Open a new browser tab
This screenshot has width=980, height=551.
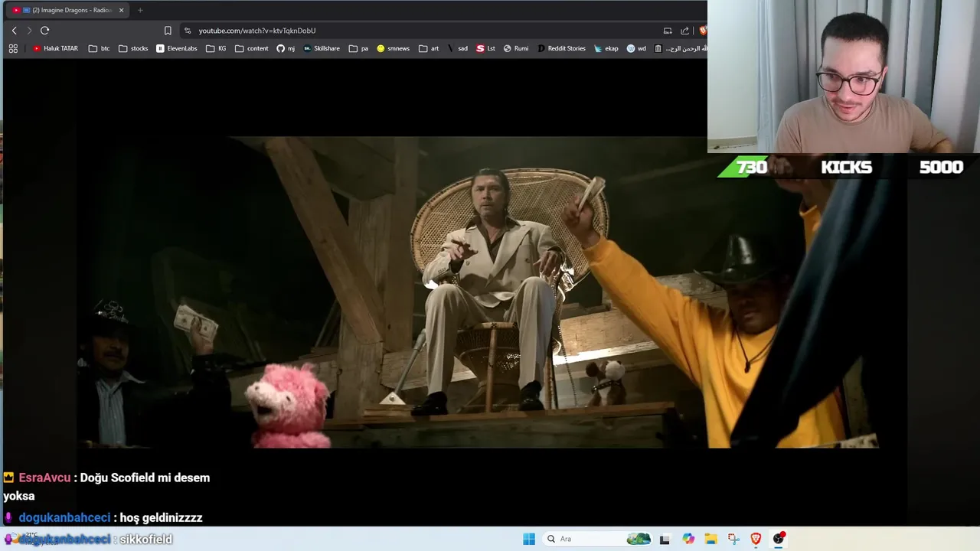(140, 10)
